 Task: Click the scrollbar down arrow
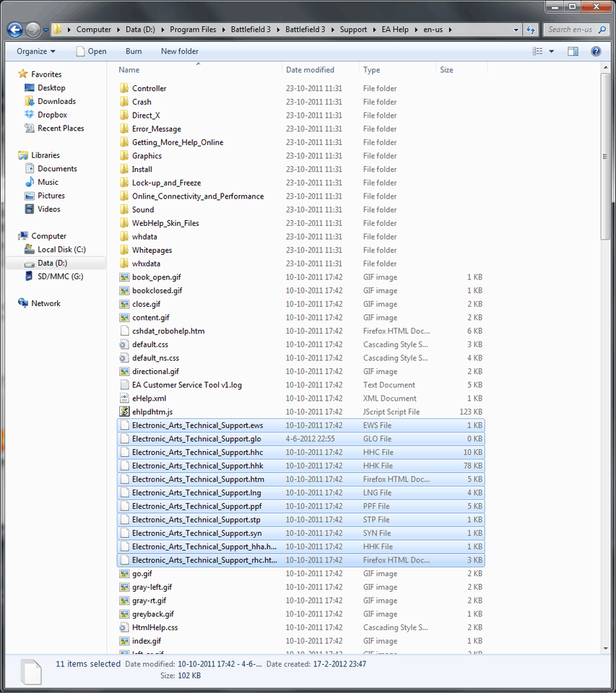(605, 648)
